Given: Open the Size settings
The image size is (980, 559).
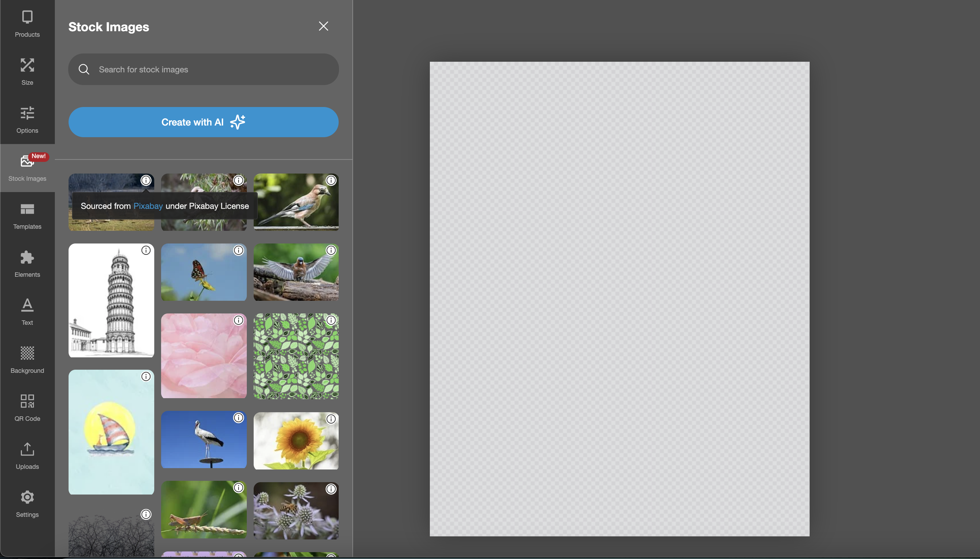Looking at the screenshot, I should pos(27,72).
